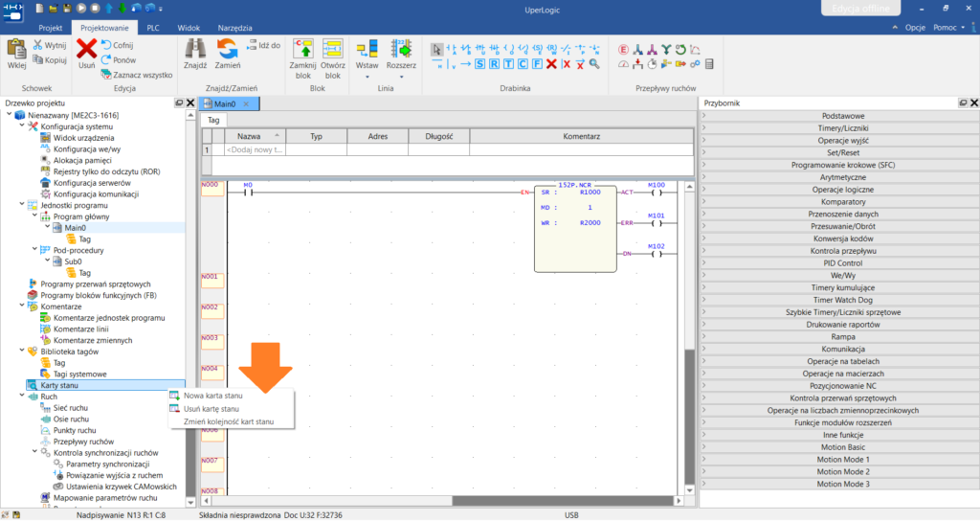The width and height of the screenshot is (980, 522).
Task: Click the red circled E motion flow icon
Action: click(623, 50)
